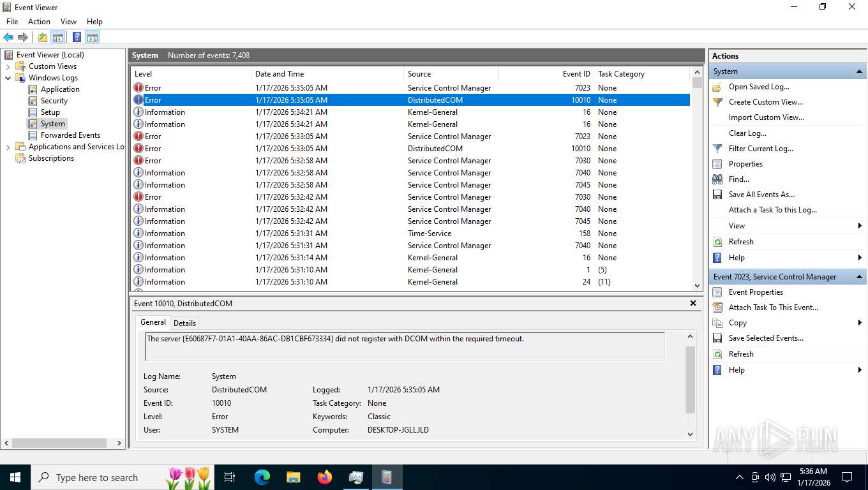Image resolution: width=868 pixels, height=490 pixels.
Task: Click Clear Log action
Action: (x=747, y=133)
